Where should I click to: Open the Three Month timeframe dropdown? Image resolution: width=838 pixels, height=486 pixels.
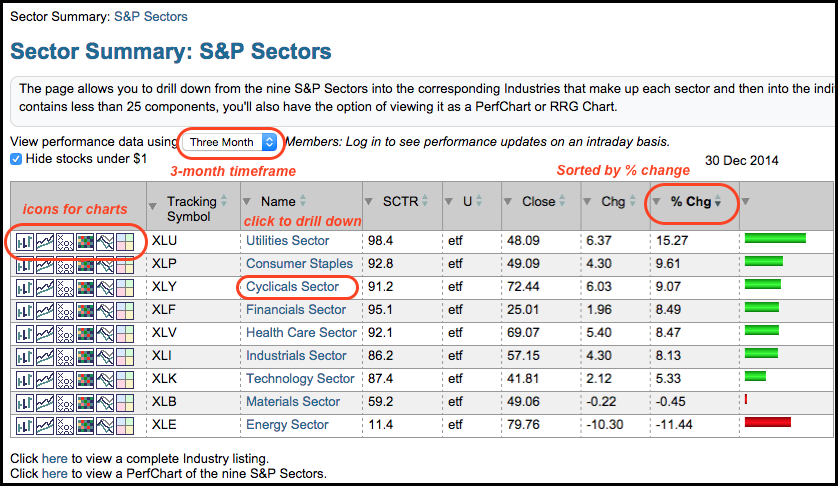[x=232, y=142]
